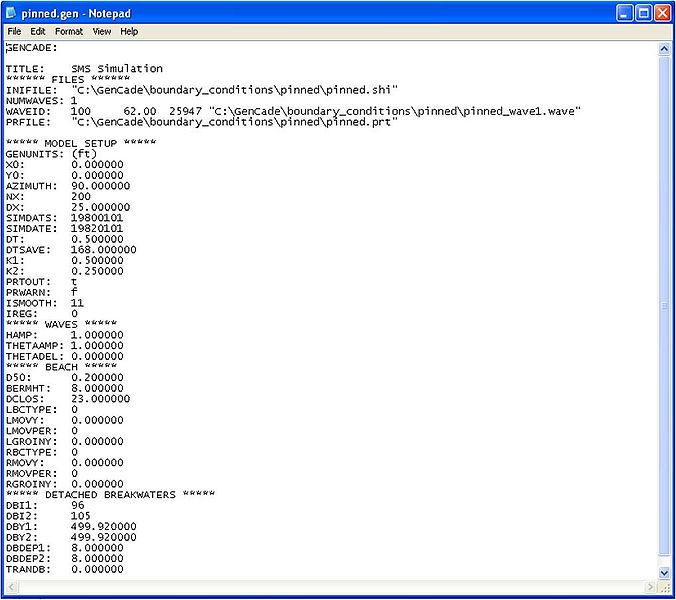
Task: Click the vertical scrollbar up arrow
Action: point(664,49)
